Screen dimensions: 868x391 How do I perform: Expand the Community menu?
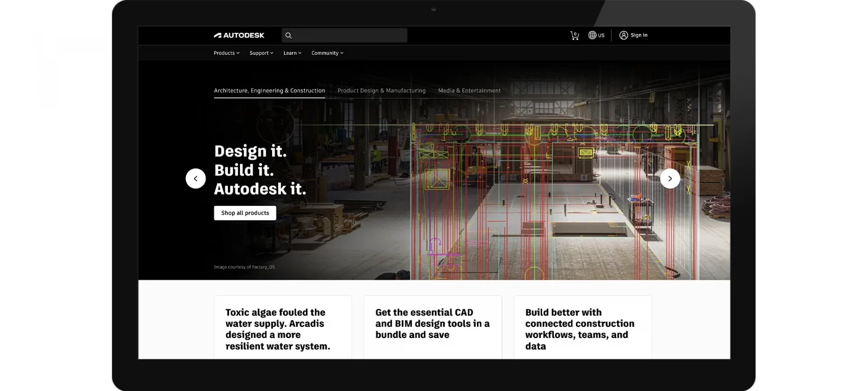pos(327,53)
